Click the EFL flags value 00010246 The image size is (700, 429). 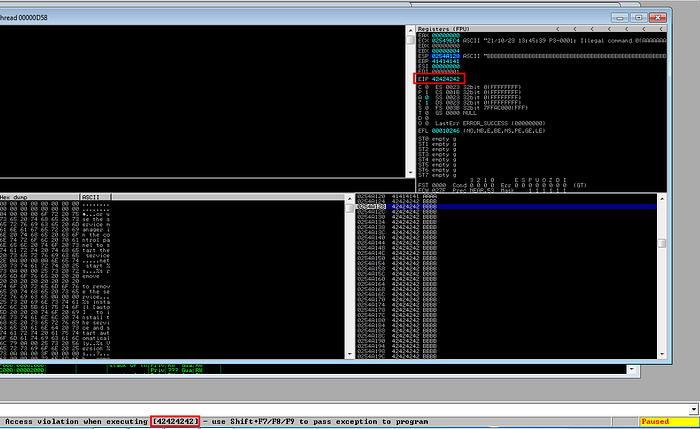445,131
